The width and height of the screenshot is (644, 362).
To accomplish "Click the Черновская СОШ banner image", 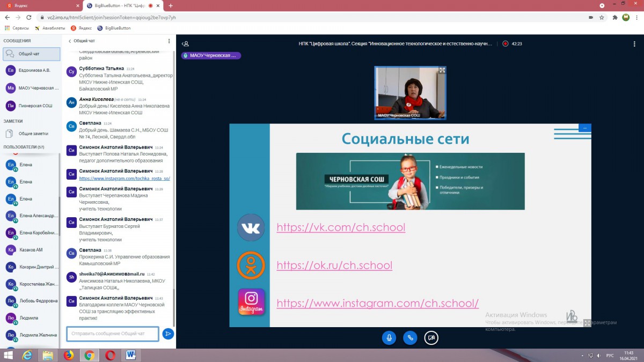I will (x=411, y=181).
